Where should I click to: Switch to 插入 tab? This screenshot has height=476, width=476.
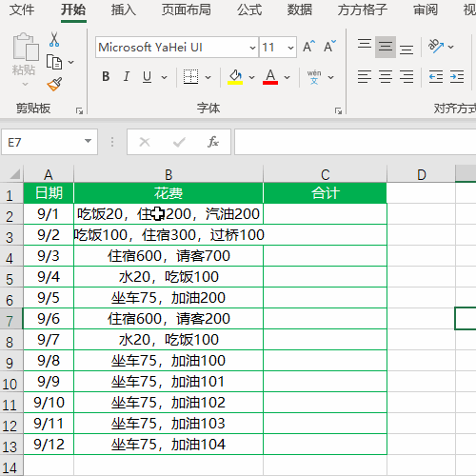[x=123, y=10]
